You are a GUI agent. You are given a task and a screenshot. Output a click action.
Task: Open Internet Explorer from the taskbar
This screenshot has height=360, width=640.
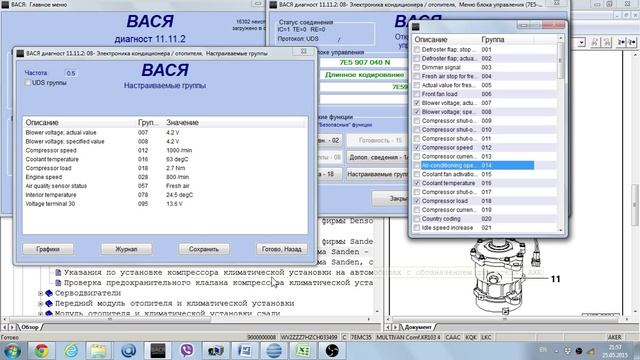(x=71, y=351)
